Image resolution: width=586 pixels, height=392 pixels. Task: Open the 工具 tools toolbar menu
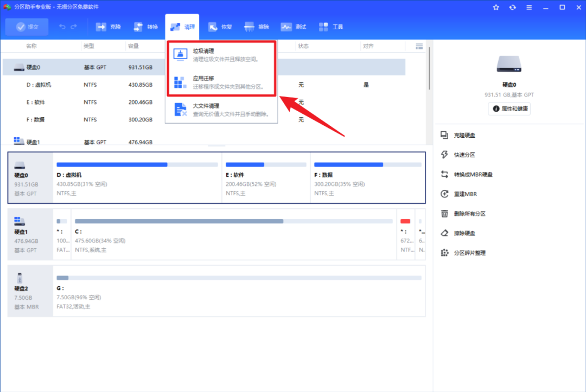[x=331, y=27]
